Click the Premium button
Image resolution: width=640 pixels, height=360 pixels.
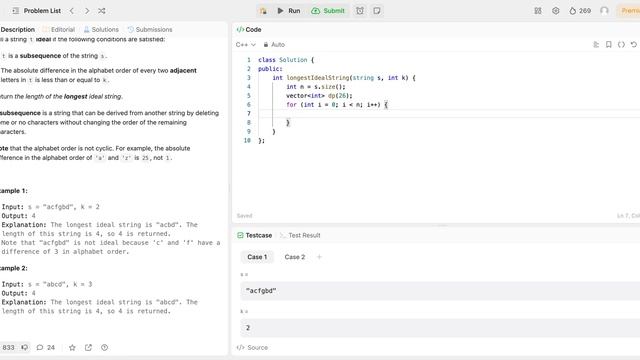point(629,11)
